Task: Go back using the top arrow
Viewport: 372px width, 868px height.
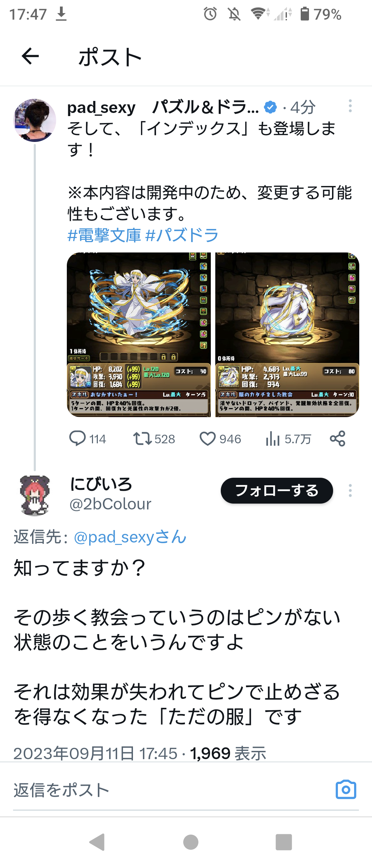Action: pos(30,56)
